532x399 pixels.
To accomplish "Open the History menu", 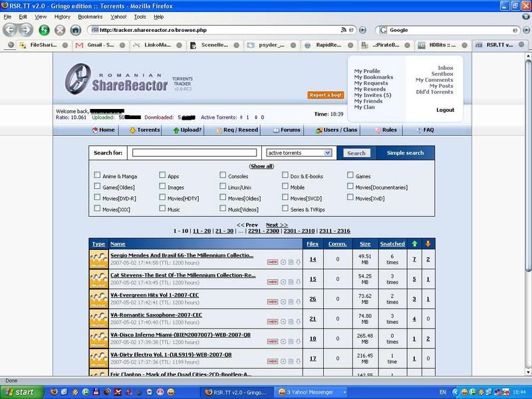I will pyautogui.click(x=62, y=17).
